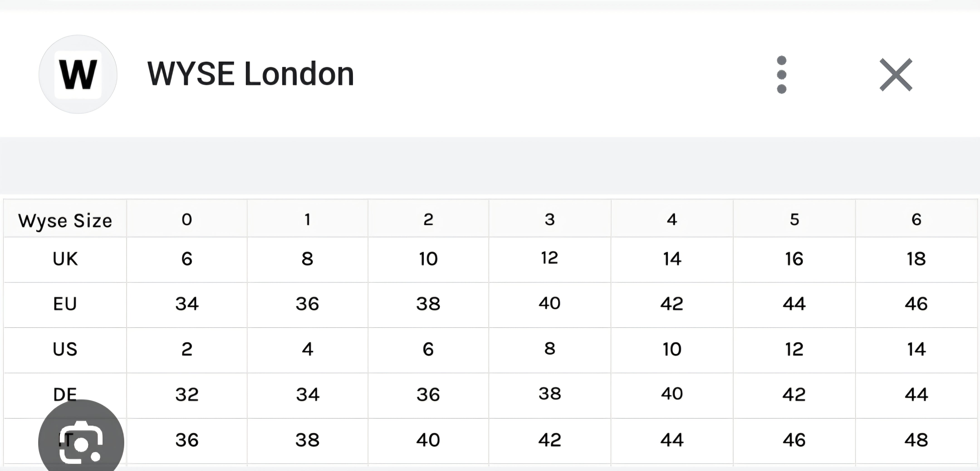Click US size 2 cell
The width and height of the screenshot is (980, 471).
click(186, 349)
